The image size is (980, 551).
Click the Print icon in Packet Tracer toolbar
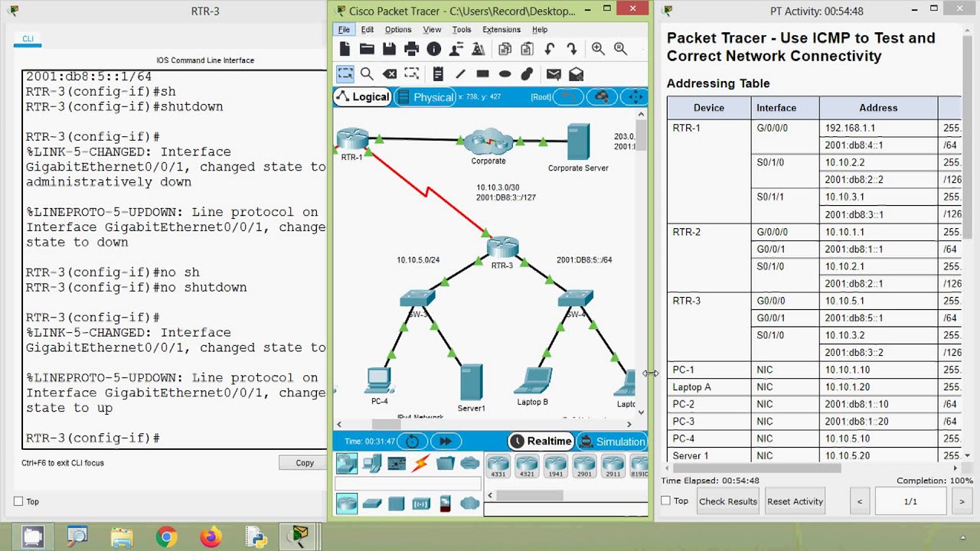411,49
